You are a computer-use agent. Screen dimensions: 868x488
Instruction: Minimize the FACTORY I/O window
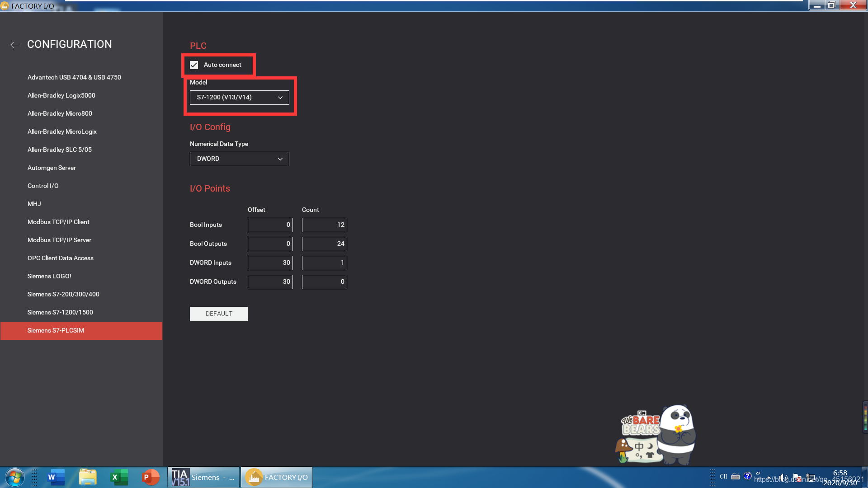pyautogui.click(x=816, y=5)
